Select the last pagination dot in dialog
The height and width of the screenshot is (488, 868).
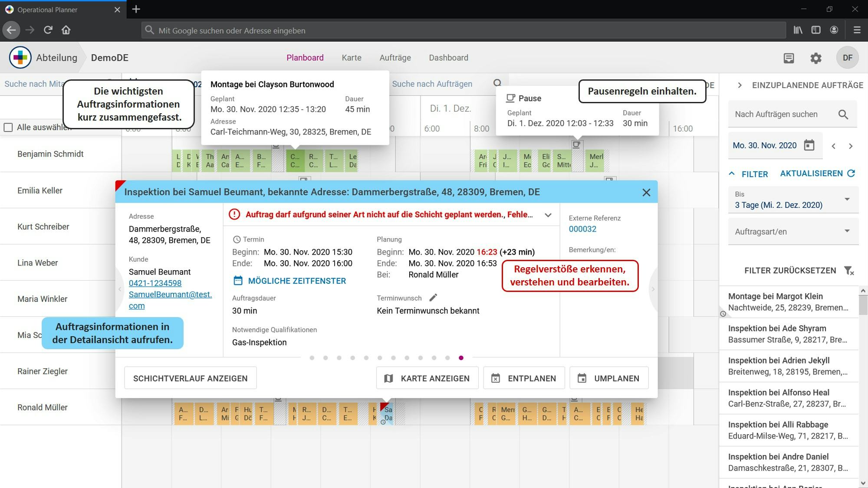[461, 358]
